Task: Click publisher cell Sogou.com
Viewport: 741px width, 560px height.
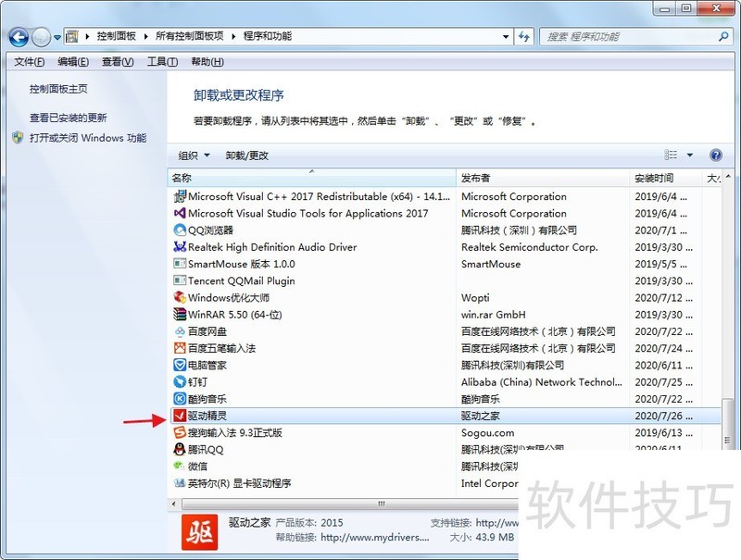Action: (x=487, y=432)
